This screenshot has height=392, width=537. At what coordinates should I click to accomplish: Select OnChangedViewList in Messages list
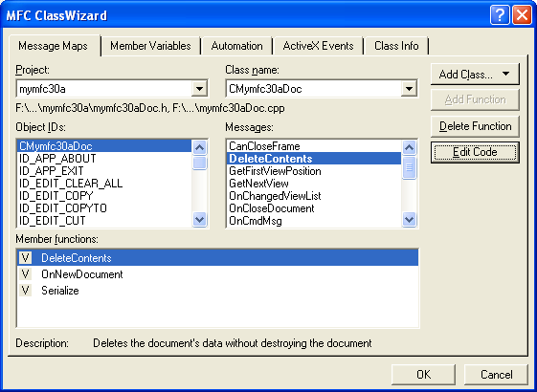coord(314,196)
